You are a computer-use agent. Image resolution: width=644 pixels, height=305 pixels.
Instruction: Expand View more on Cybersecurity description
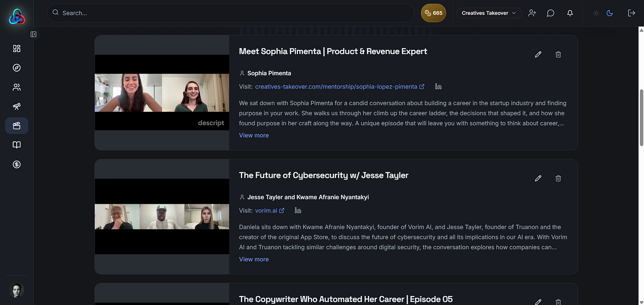coord(254,259)
